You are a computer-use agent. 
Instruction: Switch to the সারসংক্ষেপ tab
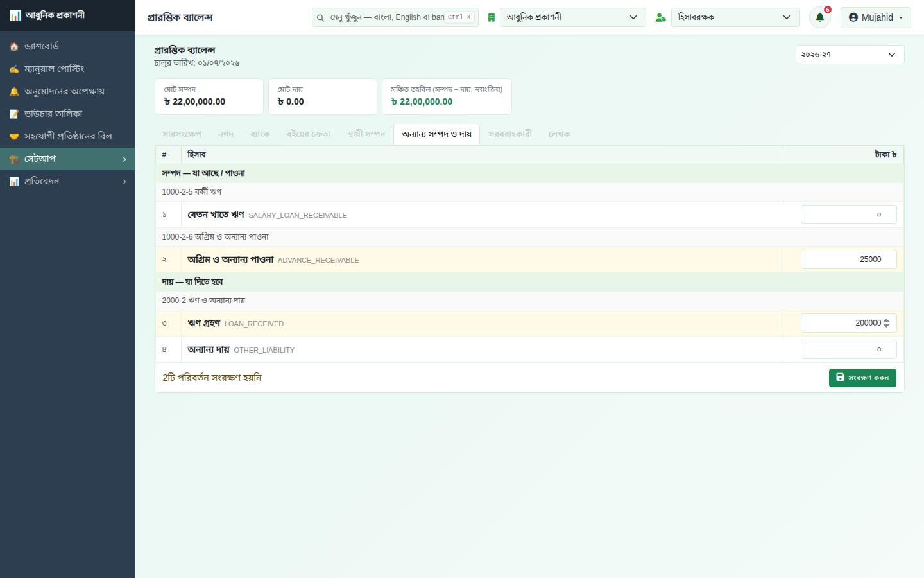tap(182, 134)
